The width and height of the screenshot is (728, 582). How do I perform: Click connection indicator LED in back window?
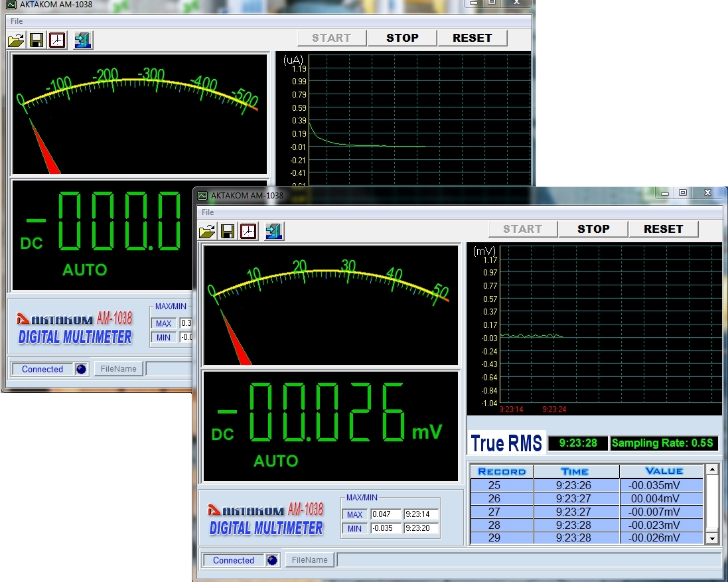coord(81,370)
